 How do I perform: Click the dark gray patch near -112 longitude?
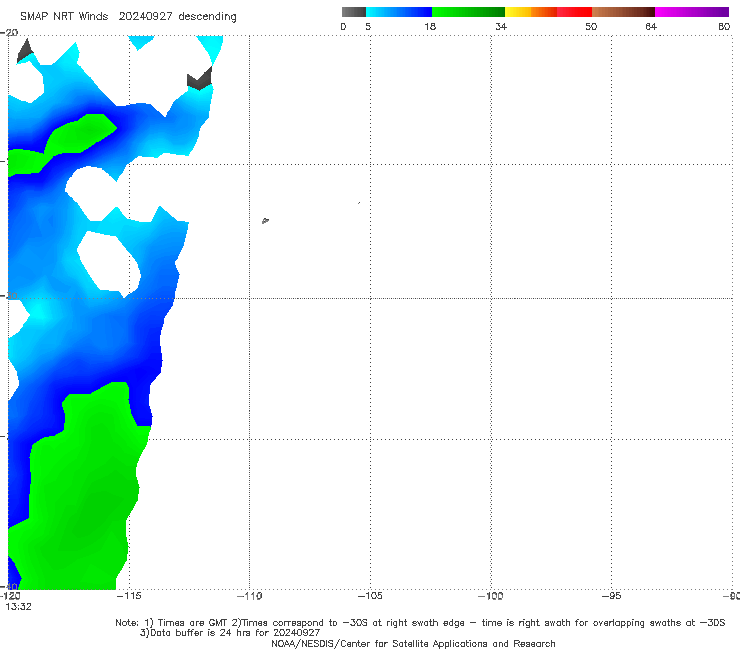tap(200, 79)
